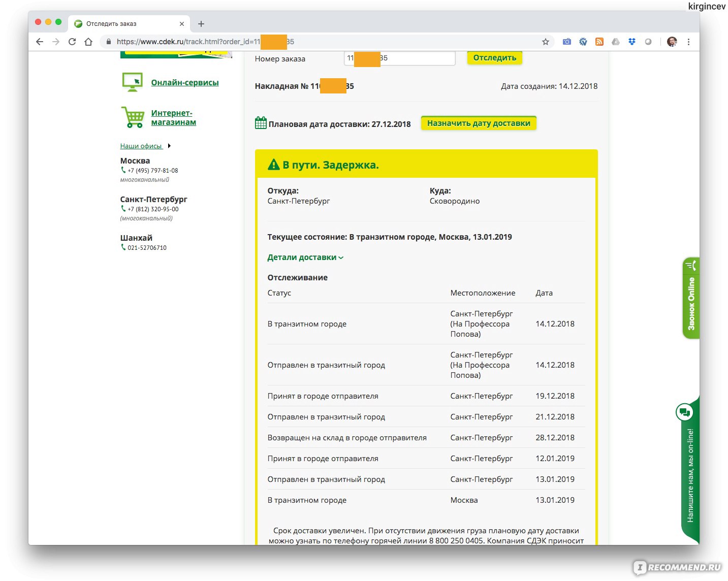
Task: Click the 'Сковородино' destination text
Action: 455,201
